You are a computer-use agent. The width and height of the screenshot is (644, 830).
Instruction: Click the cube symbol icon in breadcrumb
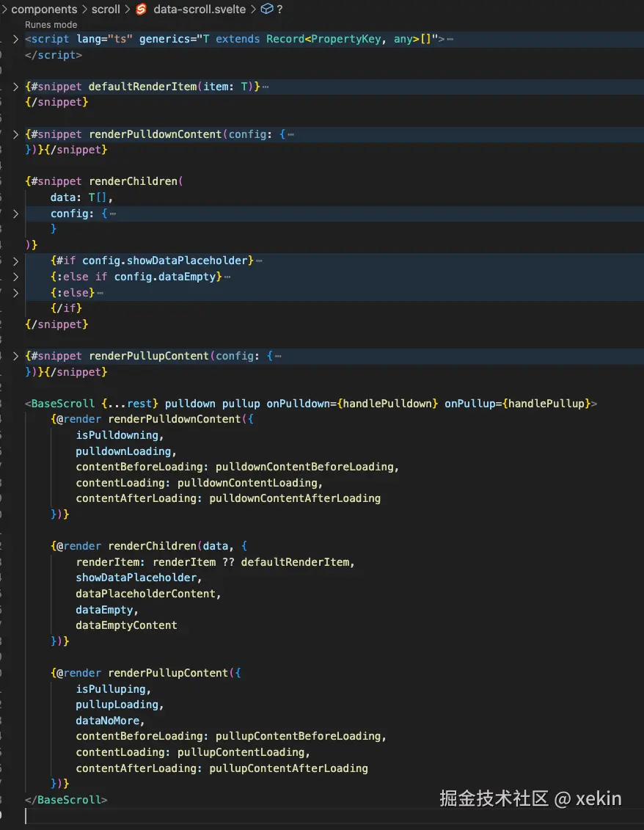(x=267, y=10)
